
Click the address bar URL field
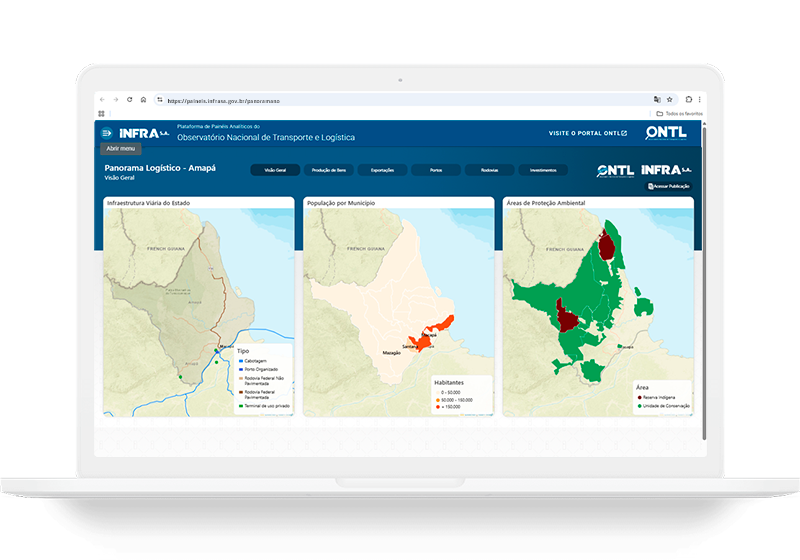pos(400,100)
